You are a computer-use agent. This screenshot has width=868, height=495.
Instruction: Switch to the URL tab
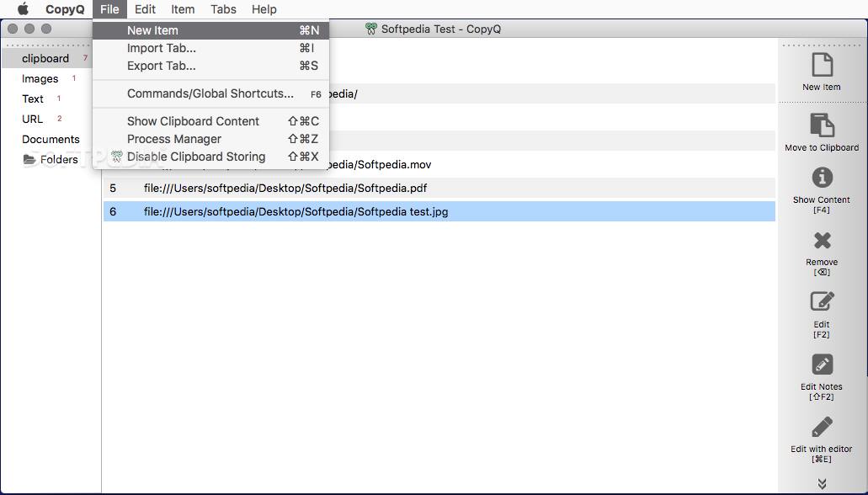[x=32, y=119]
